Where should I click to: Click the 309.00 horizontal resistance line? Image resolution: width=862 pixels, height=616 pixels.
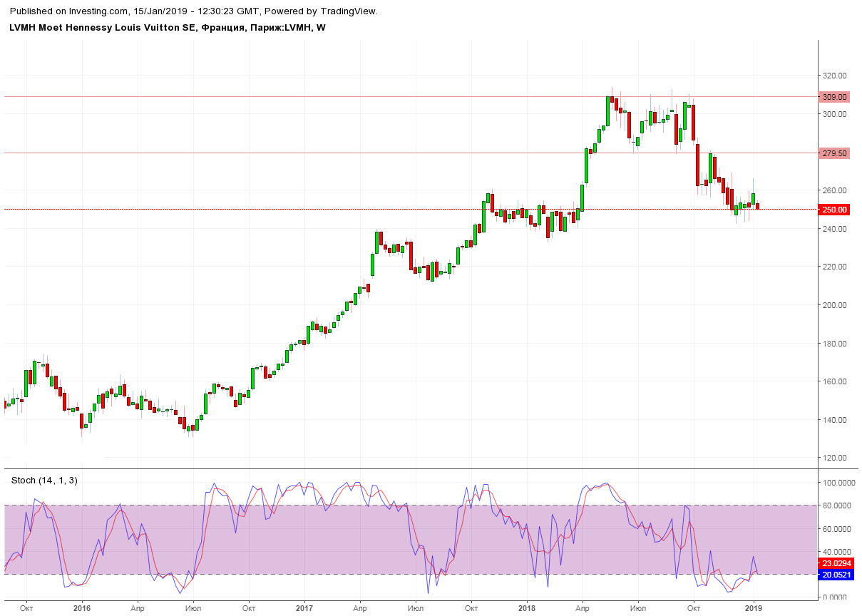point(410,97)
